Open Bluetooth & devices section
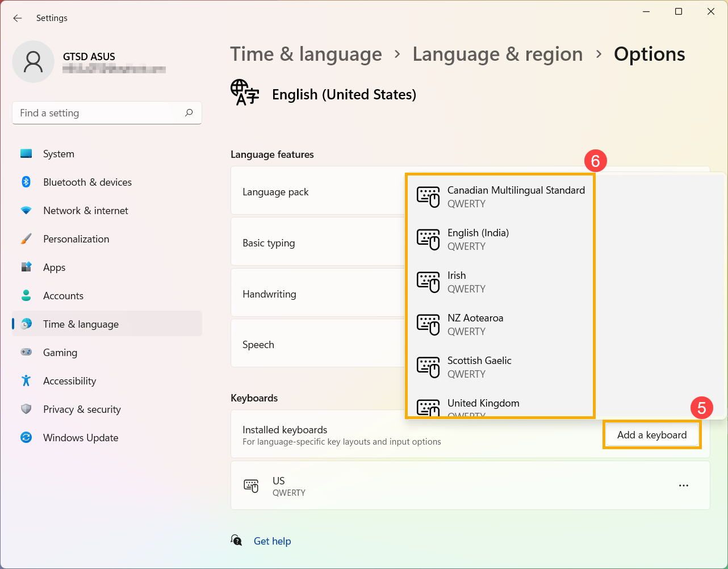Screen dimensions: 728x569 coord(87,182)
